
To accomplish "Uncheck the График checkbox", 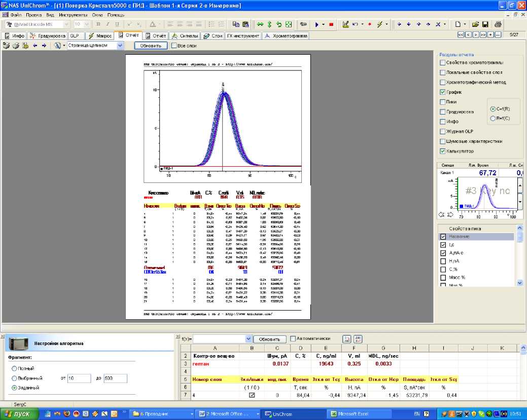I will (x=443, y=92).
